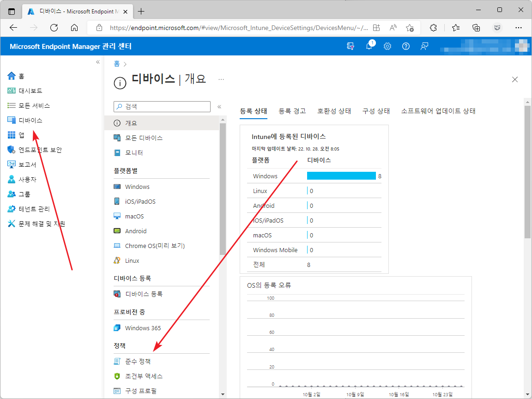Open a new browser tab

(141, 12)
